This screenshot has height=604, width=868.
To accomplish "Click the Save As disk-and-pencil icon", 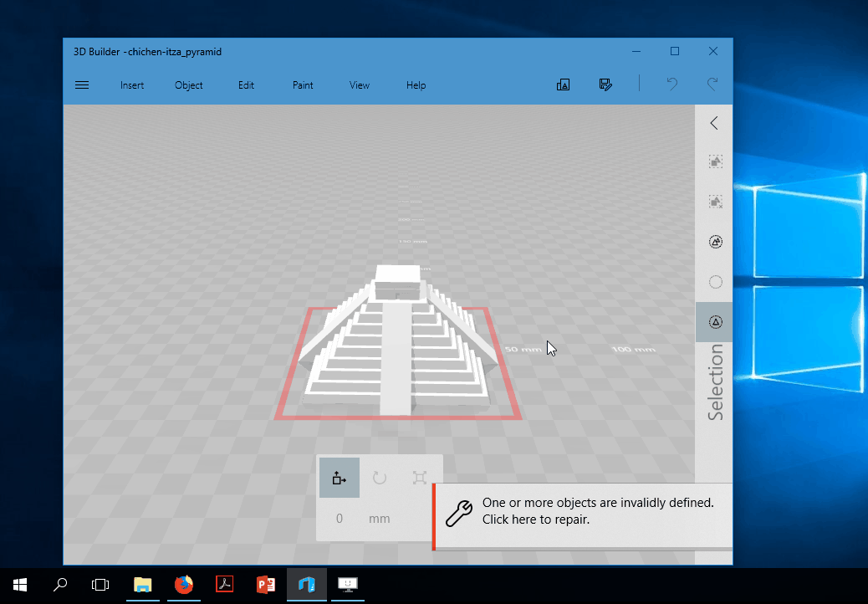I will click(605, 84).
